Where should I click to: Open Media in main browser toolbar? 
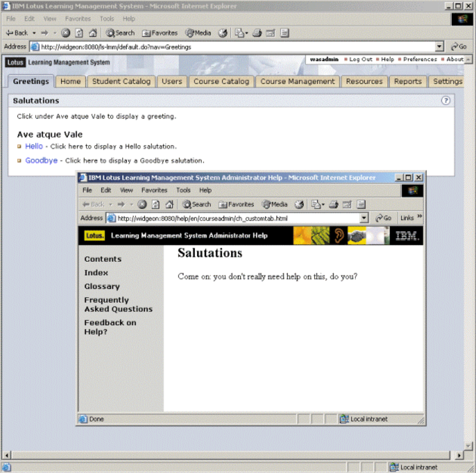coord(198,33)
